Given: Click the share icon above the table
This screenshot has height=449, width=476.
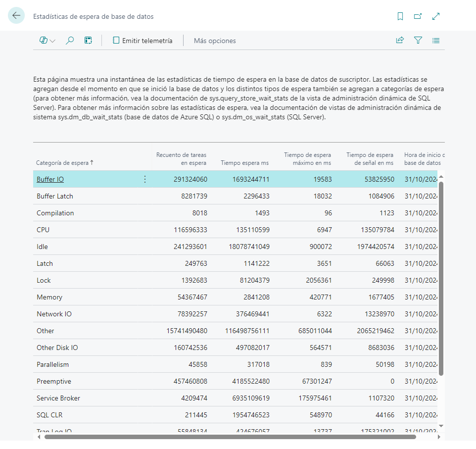Looking at the screenshot, I should click(x=399, y=40).
